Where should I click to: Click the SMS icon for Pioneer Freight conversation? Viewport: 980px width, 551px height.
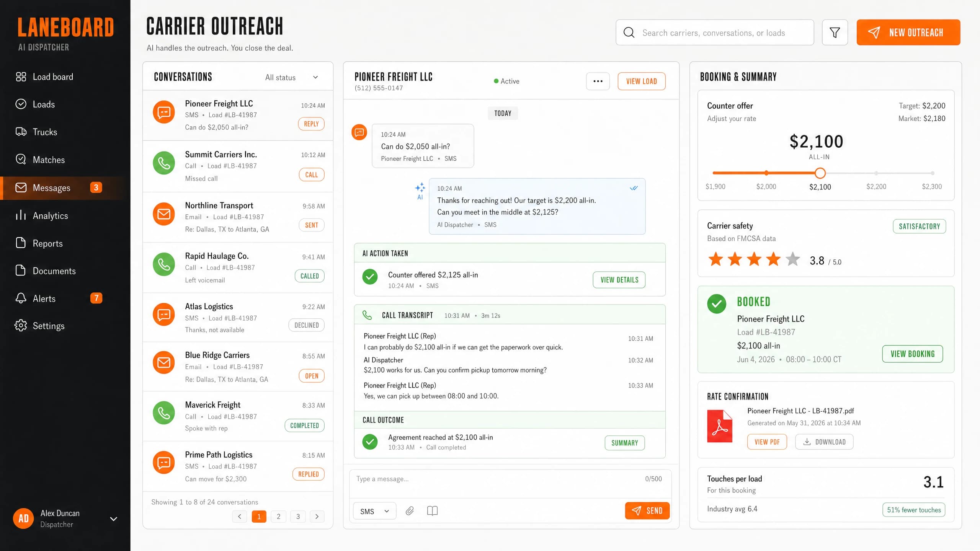coord(164,112)
